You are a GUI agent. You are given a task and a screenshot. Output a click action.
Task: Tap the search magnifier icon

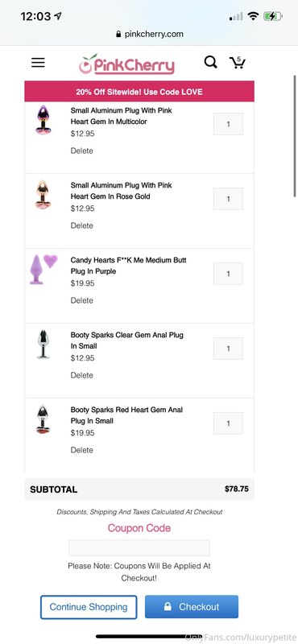[210, 63]
